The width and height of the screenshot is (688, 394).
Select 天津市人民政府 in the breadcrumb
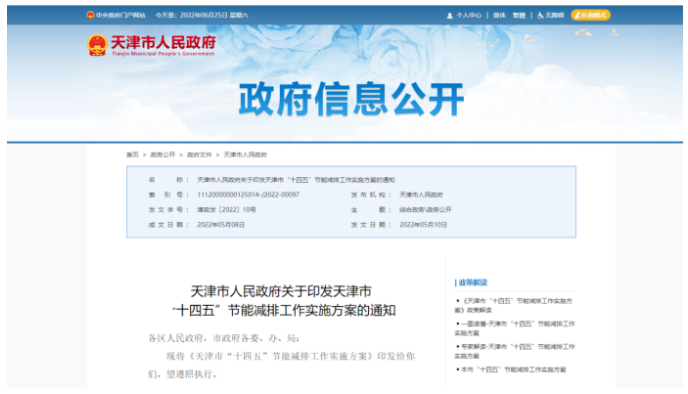coord(245,154)
